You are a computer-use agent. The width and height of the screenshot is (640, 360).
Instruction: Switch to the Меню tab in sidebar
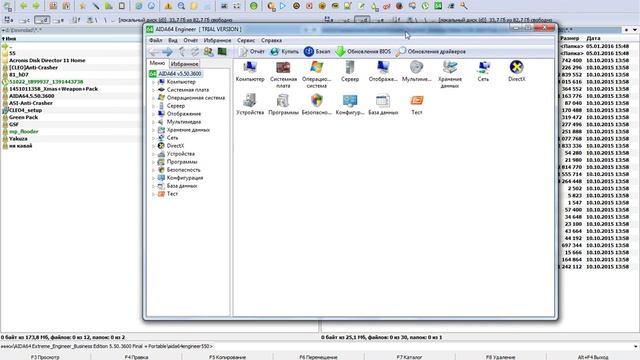pyautogui.click(x=157, y=63)
